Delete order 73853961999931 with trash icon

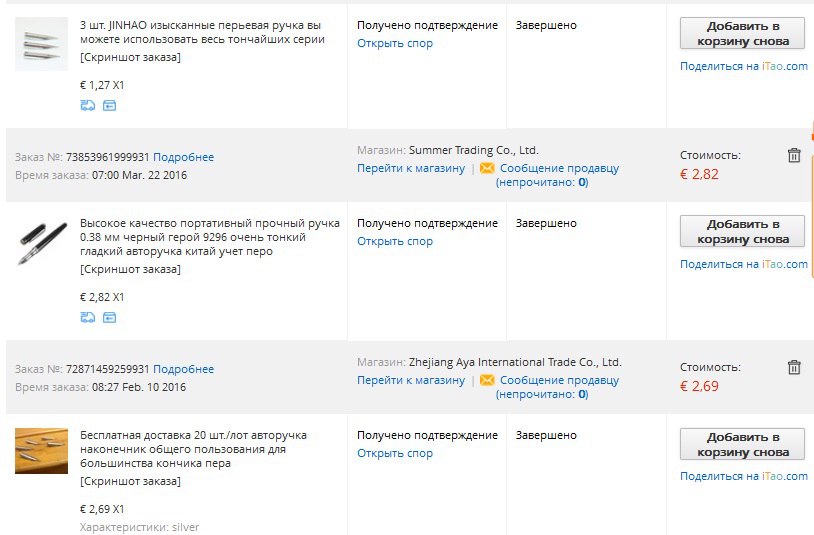[794, 155]
